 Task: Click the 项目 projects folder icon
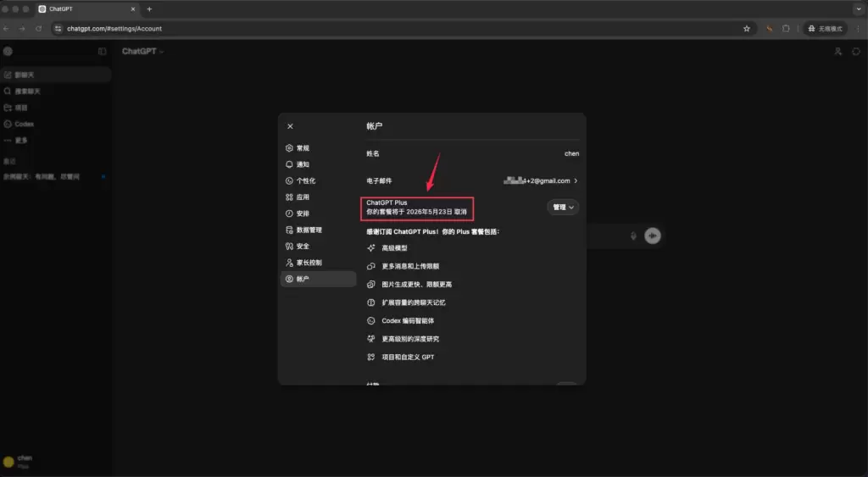tap(8, 108)
